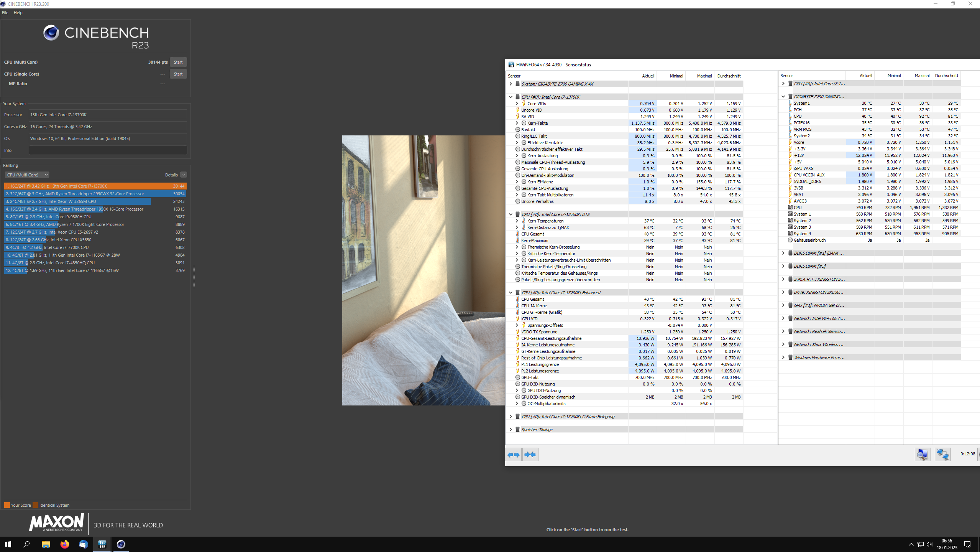Click the Cinebench icon in taskbar

coord(121,544)
